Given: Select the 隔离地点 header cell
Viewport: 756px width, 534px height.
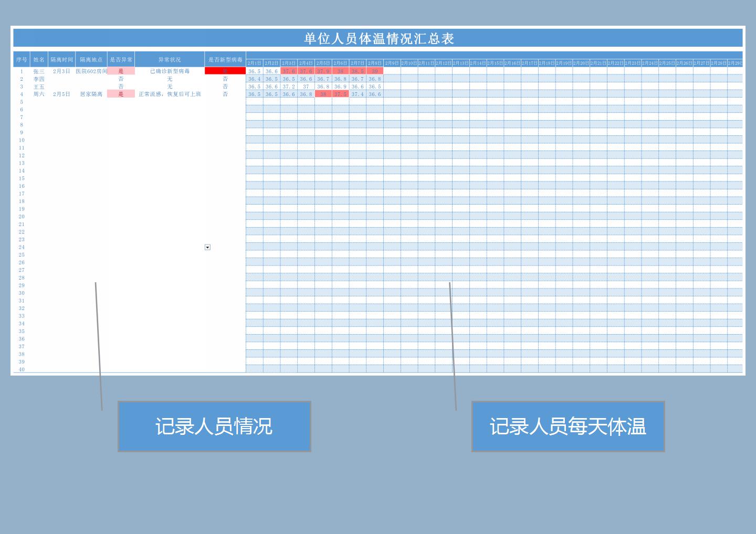Looking at the screenshot, I should click(91, 59).
